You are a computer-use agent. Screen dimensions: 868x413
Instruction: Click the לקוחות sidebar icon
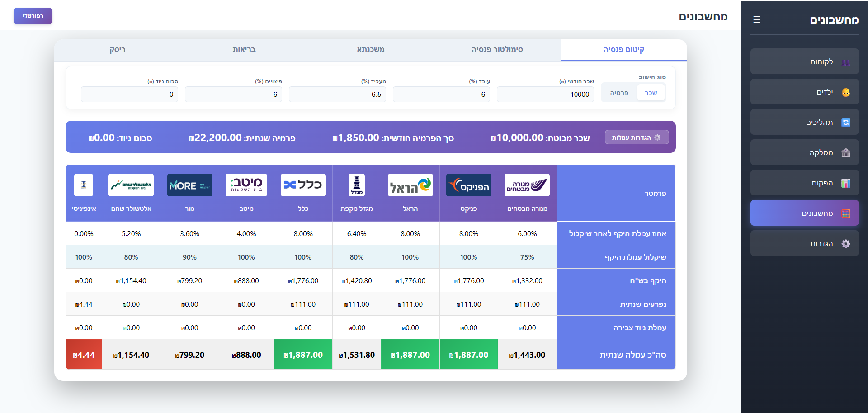point(846,62)
